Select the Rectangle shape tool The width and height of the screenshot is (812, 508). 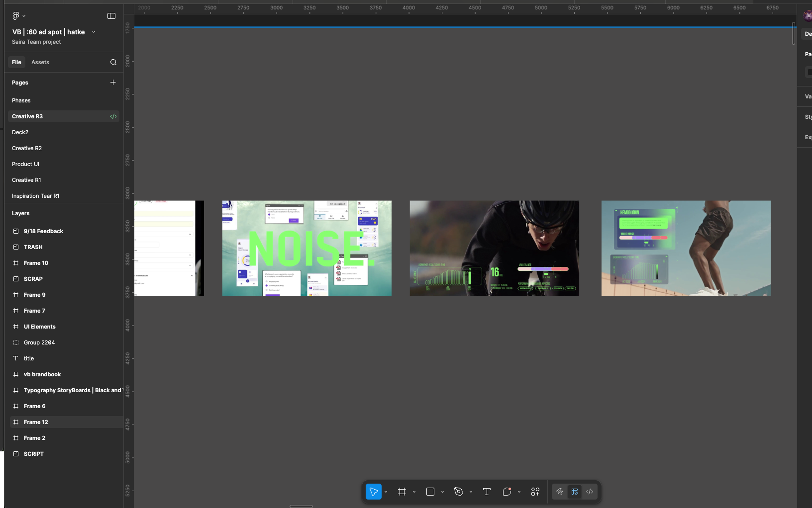[430, 492]
